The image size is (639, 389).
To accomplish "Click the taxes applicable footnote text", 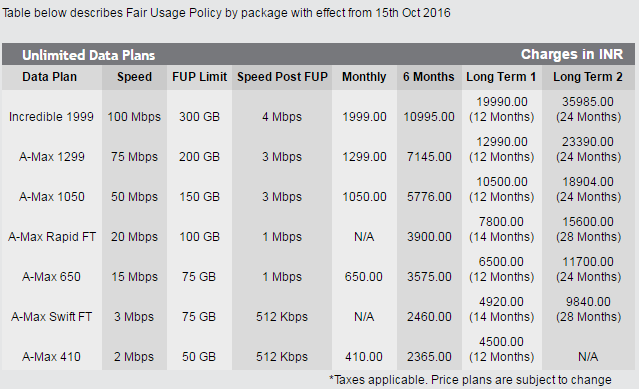I will tap(470, 380).
